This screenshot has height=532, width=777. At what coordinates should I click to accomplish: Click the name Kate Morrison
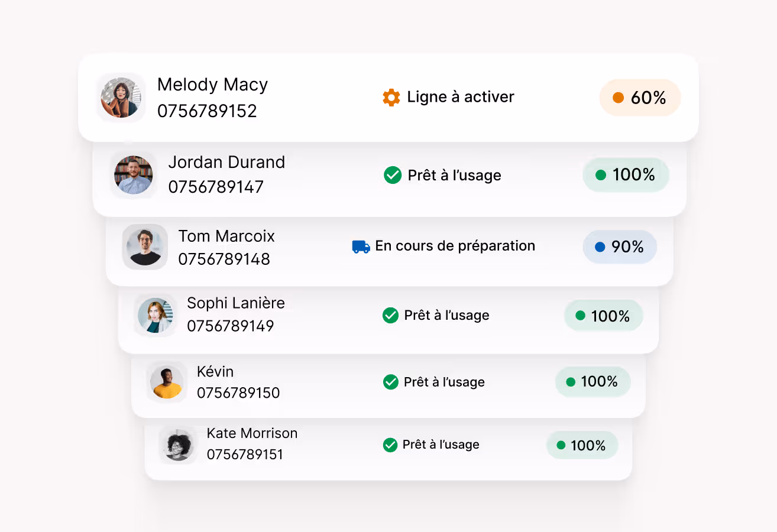click(252, 433)
